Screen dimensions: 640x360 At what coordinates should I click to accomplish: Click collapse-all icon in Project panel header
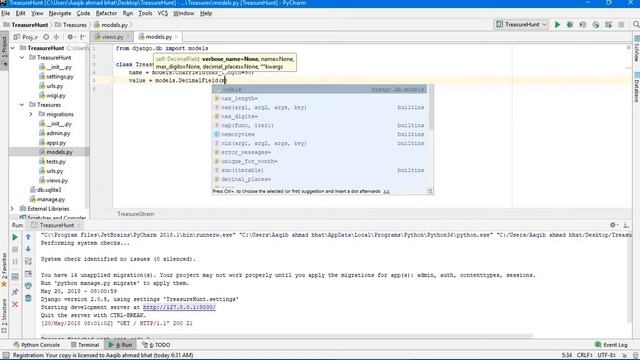tap(56, 37)
